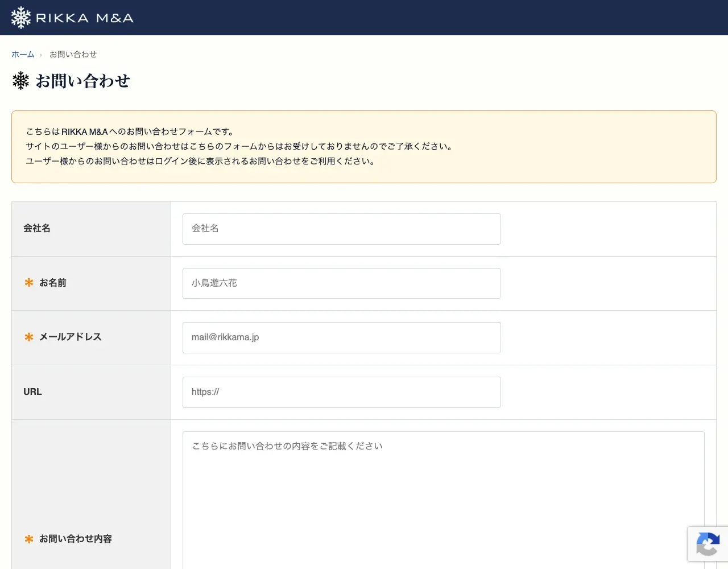Viewport: 728px width, 569px height.
Task: Focus the メールアドレス input field
Action: pyautogui.click(x=342, y=337)
